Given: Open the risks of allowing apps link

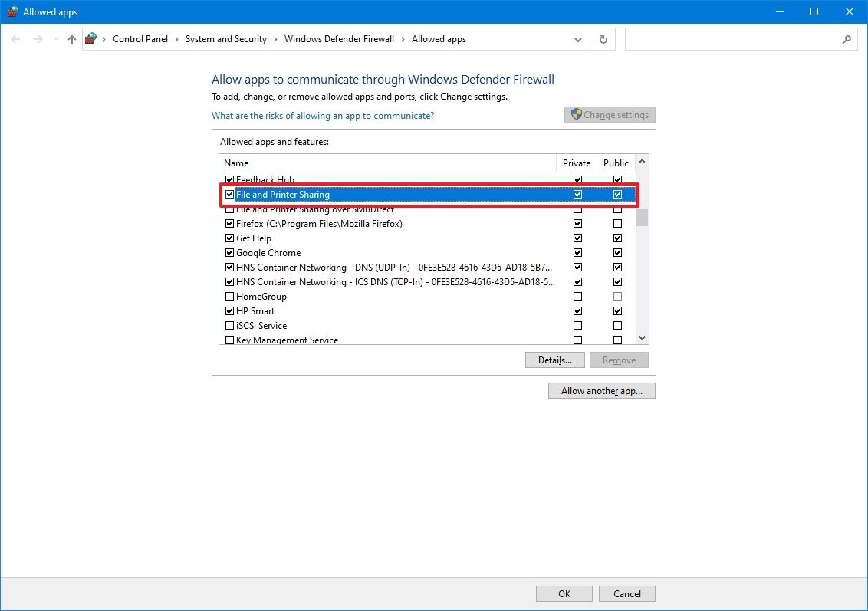Looking at the screenshot, I should (323, 114).
